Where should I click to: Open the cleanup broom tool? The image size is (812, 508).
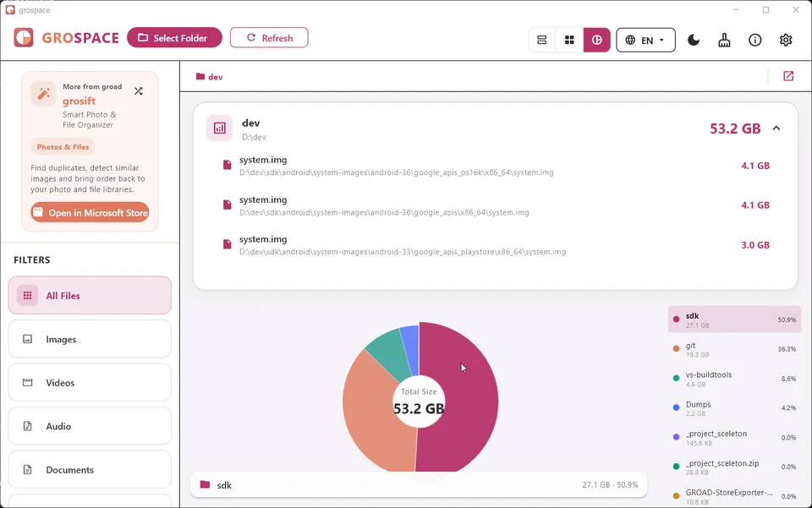point(724,40)
